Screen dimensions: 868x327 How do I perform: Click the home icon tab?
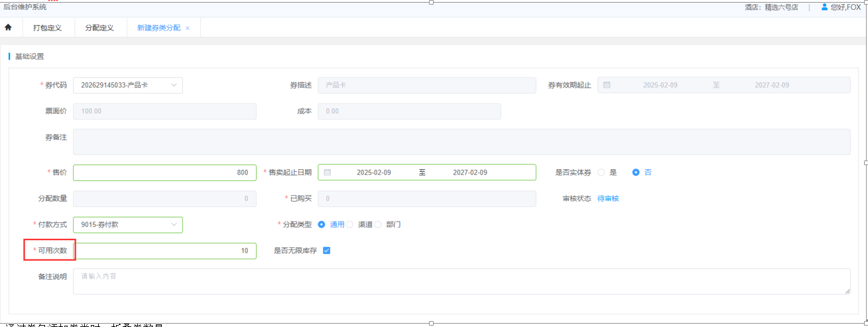(9, 28)
